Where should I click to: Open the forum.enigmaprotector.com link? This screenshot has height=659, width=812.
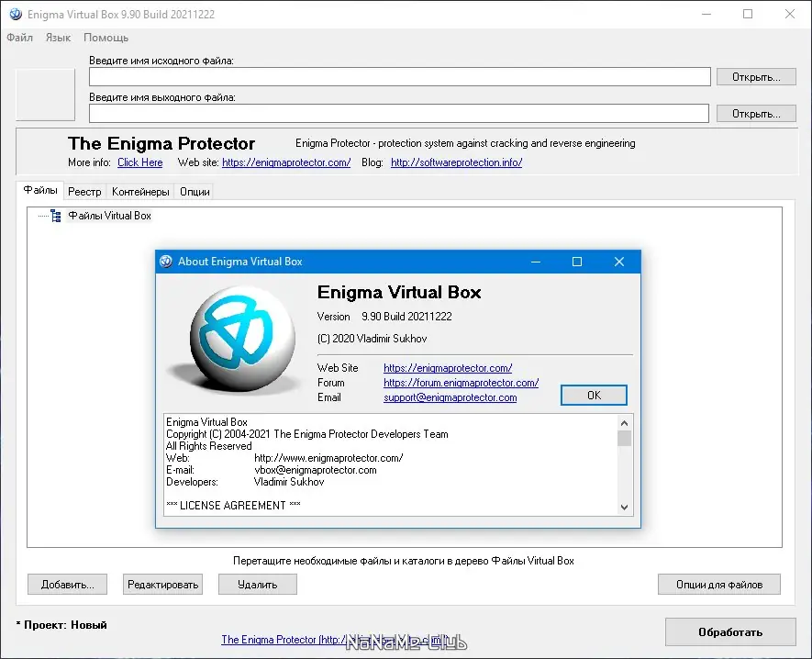[x=461, y=383]
